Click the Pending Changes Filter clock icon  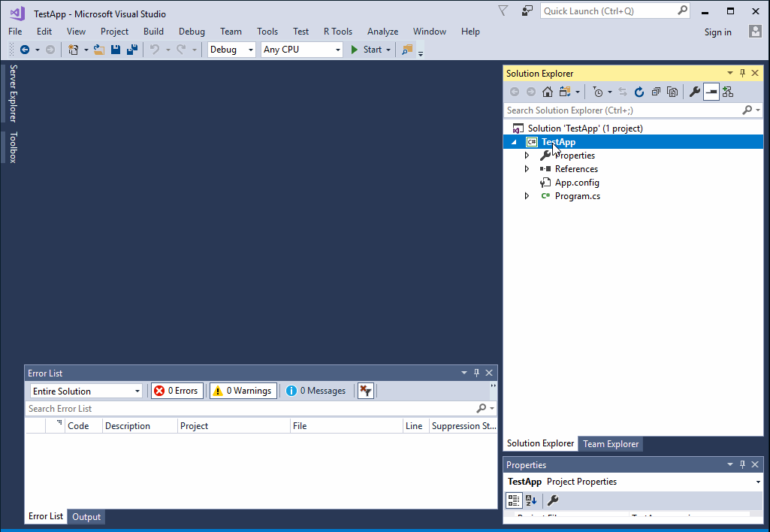598,92
